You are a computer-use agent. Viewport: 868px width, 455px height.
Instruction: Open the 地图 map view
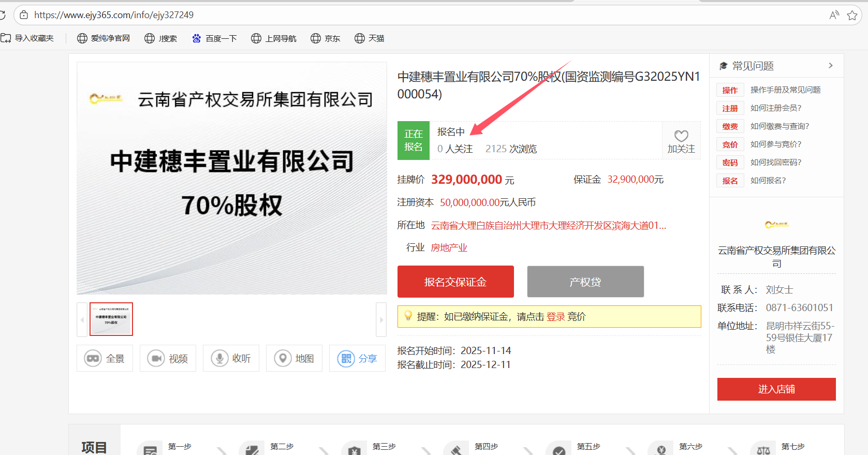click(x=295, y=358)
